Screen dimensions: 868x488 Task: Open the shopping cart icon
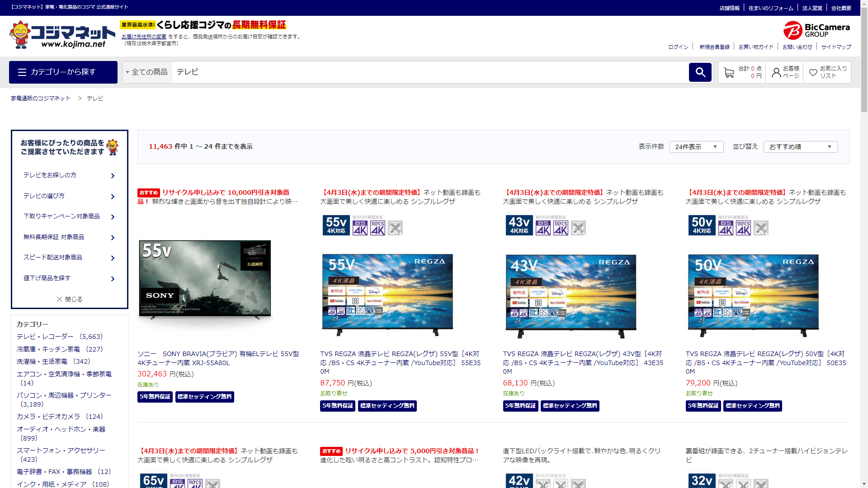(728, 72)
